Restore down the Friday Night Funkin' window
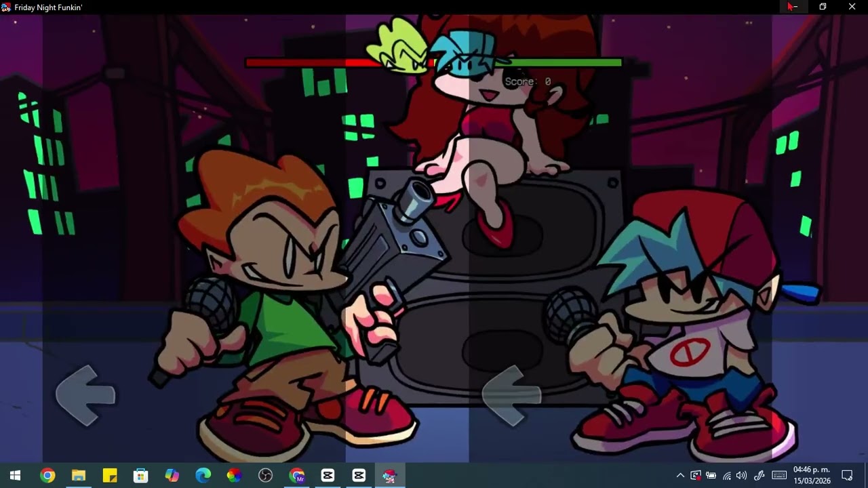 (x=823, y=7)
